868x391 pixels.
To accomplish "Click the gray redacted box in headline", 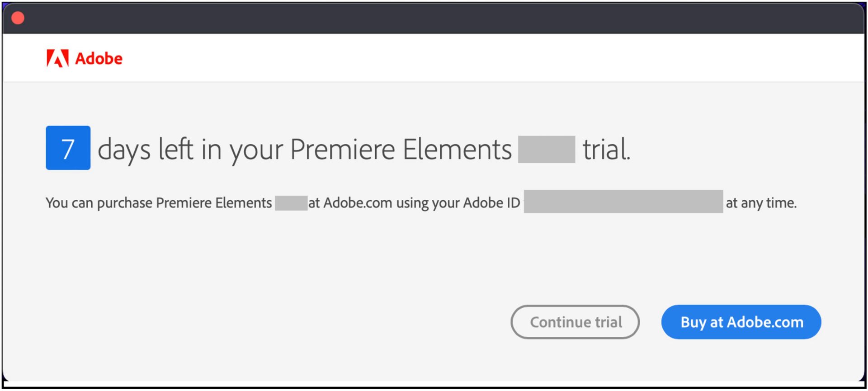I will tap(546, 149).
